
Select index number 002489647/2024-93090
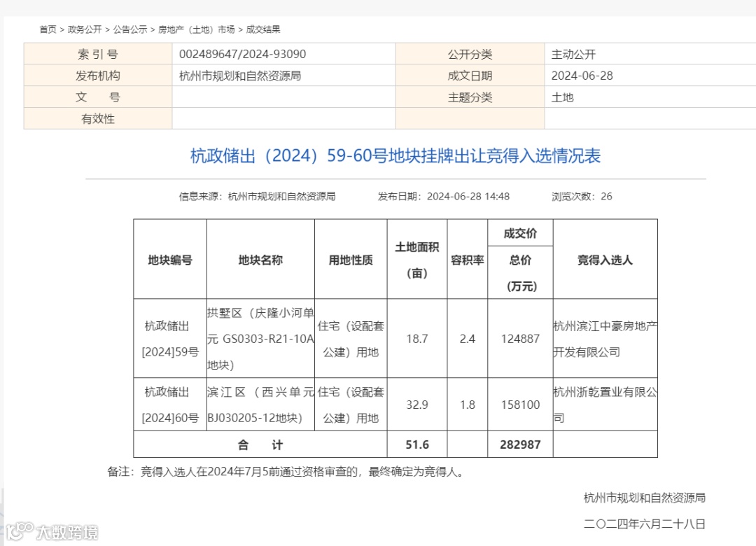click(x=242, y=54)
